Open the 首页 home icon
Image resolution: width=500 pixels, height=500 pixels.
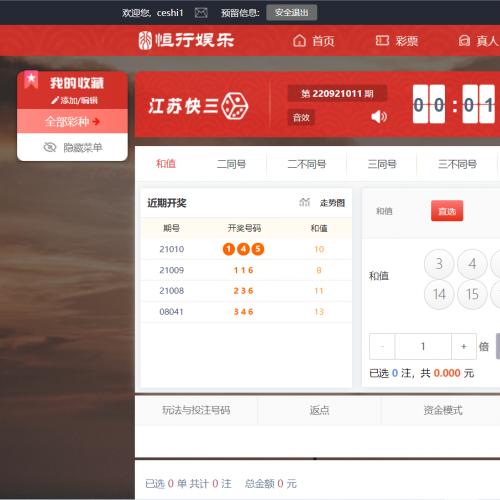[x=299, y=41]
